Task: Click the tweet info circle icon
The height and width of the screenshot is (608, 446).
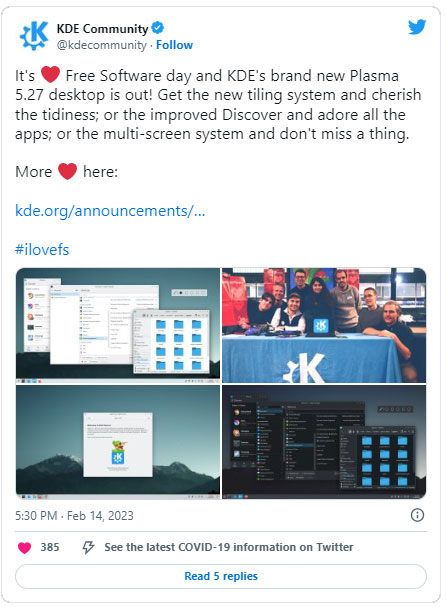Action: [417, 515]
